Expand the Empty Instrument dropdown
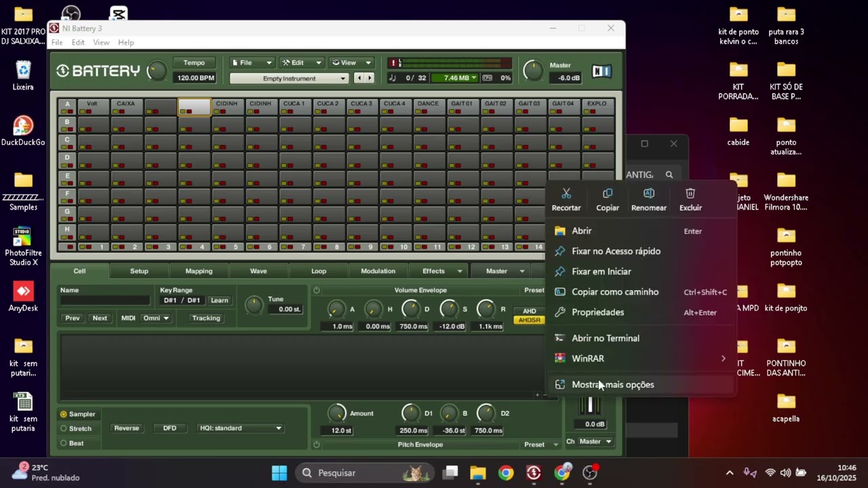The height and width of the screenshot is (488, 868). 289,79
